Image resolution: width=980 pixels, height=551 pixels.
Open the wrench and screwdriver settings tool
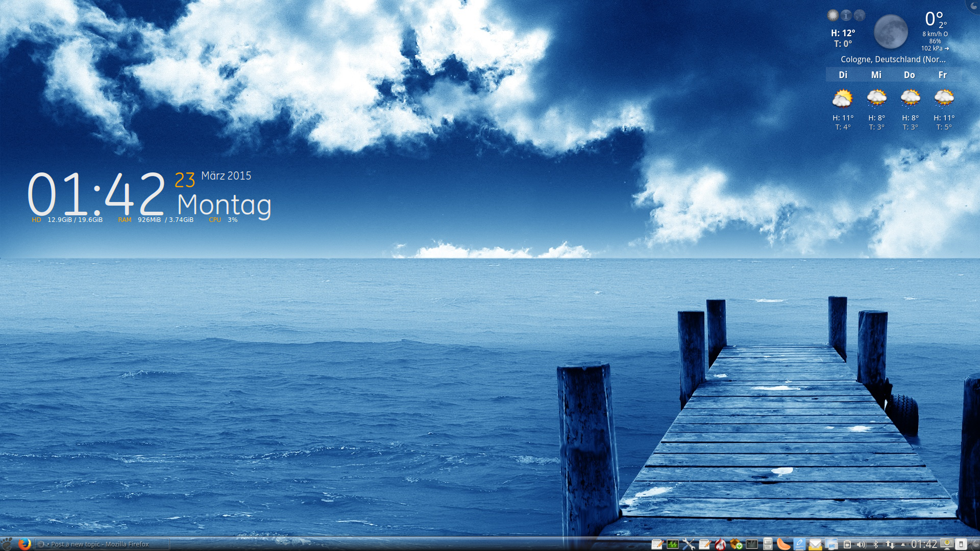coord(689,544)
